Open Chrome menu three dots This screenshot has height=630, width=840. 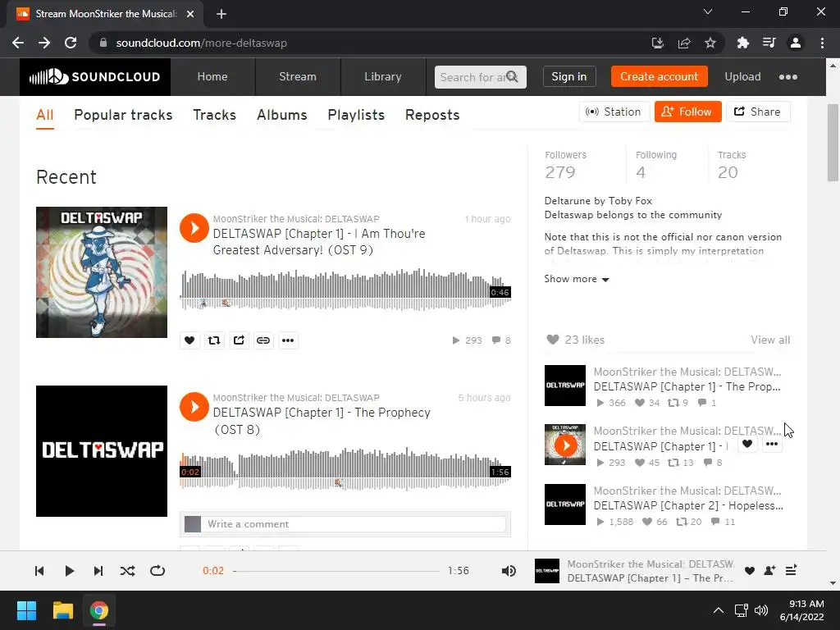tap(822, 43)
